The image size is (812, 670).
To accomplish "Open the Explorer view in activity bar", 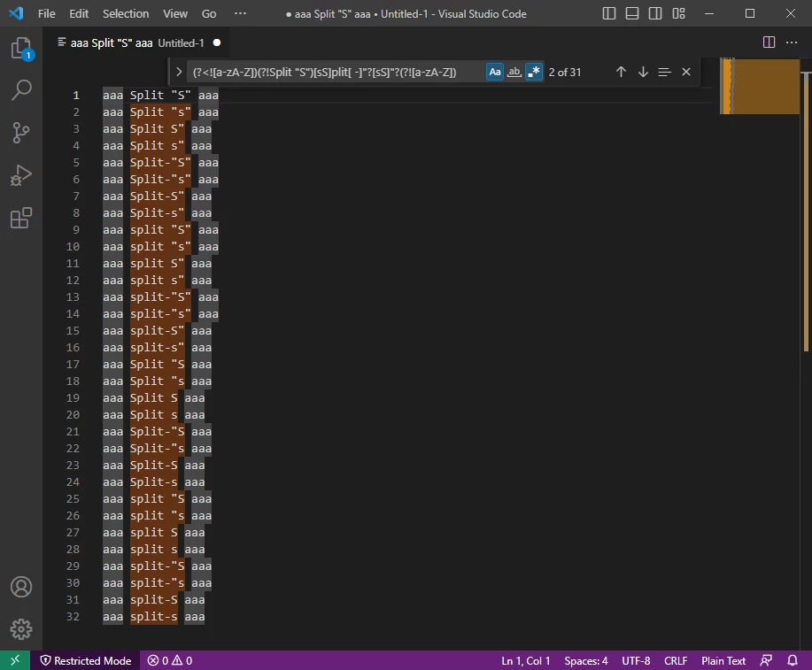I will pos(21,48).
